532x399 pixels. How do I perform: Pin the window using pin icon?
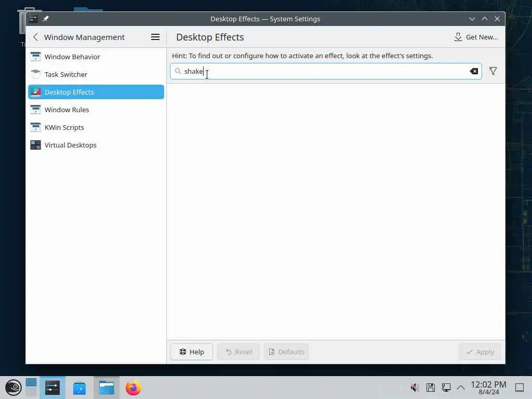pyautogui.click(x=46, y=19)
